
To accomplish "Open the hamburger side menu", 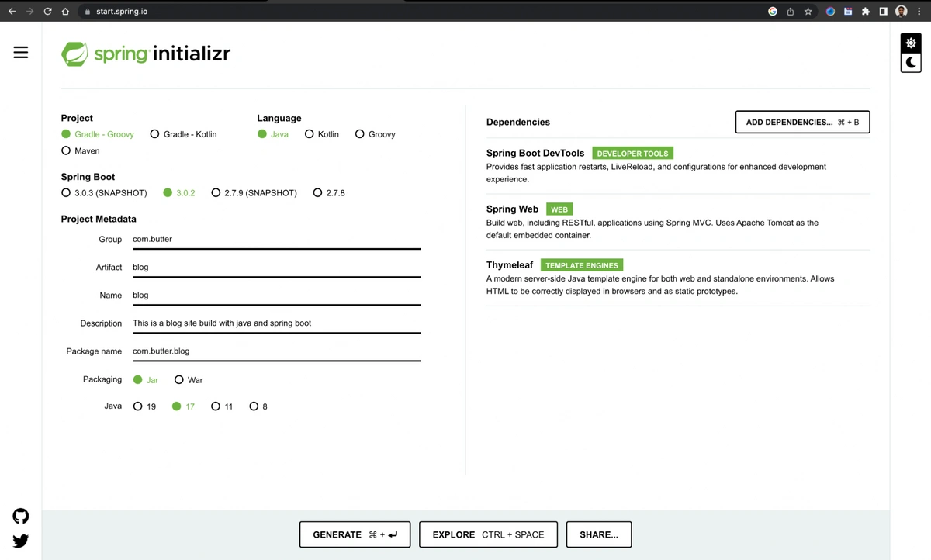I will 21,52.
